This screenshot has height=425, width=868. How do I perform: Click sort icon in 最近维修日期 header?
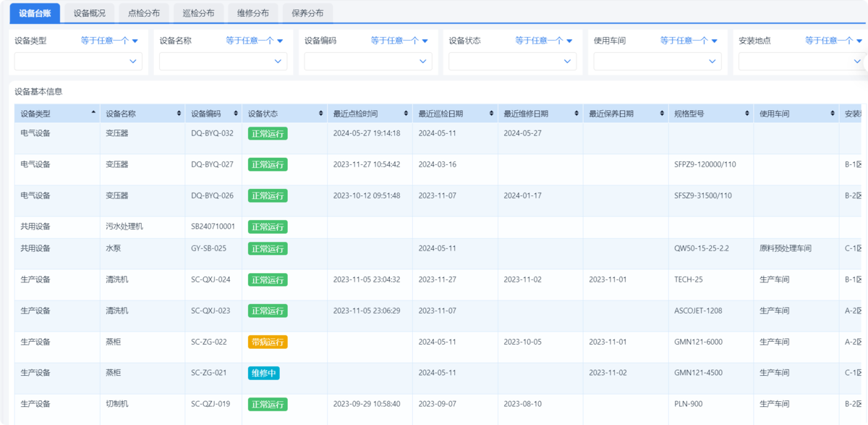tap(577, 114)
